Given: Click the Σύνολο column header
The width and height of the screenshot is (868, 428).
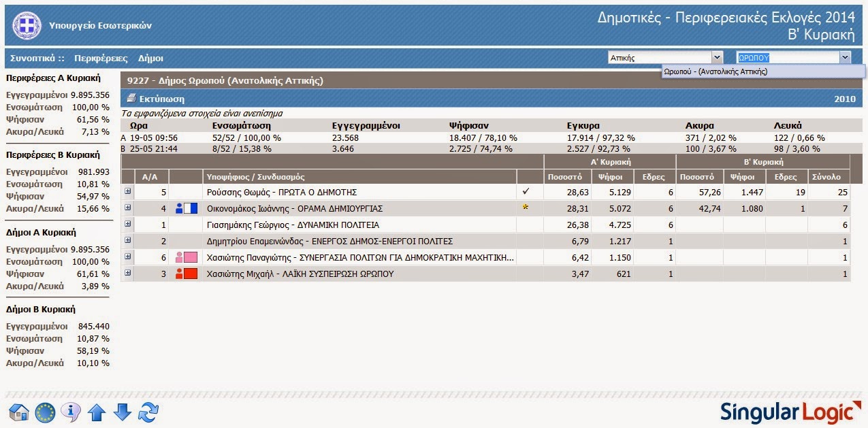Looking at the screenshot, I should click(830, 177).
